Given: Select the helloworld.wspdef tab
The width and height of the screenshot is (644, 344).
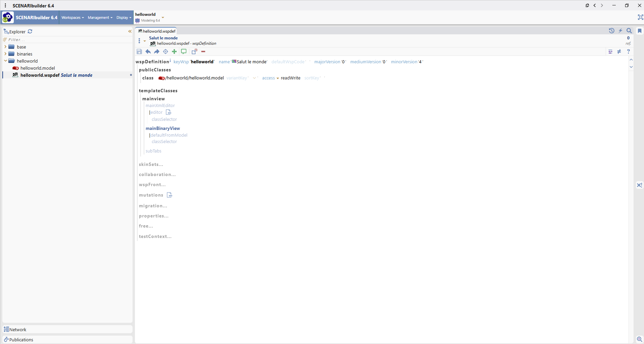Looking at the screenshot, I should (x=157, y=31).
